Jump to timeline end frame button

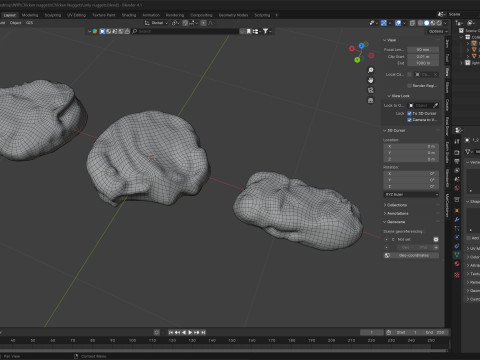coord(203,332)
